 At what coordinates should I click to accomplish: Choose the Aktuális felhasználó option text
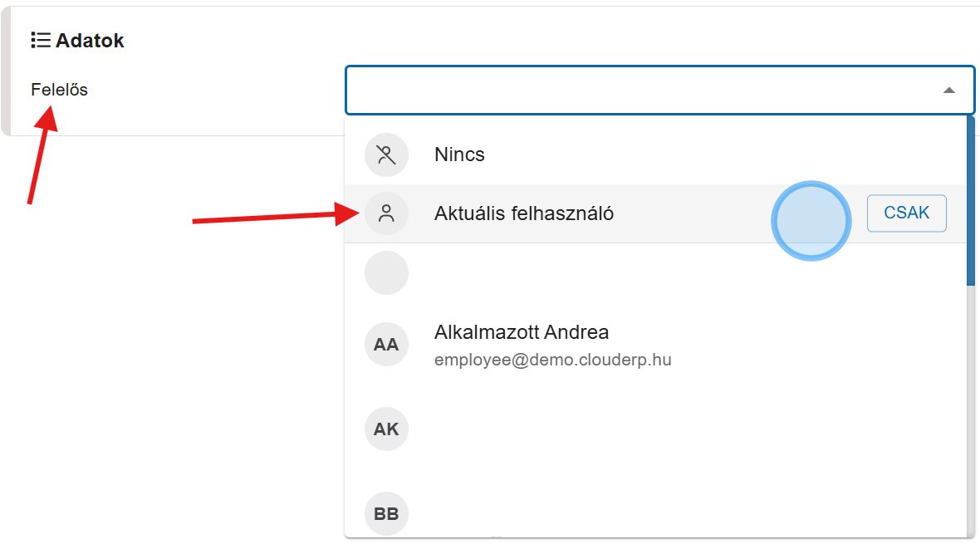point(524,213)
